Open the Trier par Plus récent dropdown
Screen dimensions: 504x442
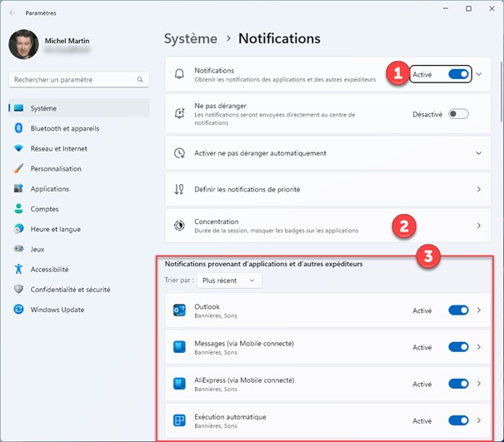tap(229, 281)
